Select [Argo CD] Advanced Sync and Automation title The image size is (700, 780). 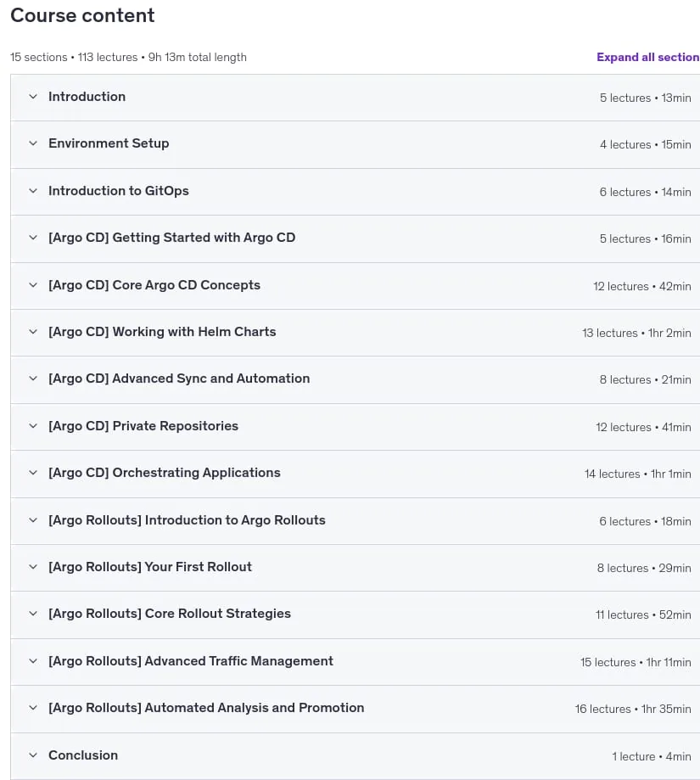click(x=179, y=379)
